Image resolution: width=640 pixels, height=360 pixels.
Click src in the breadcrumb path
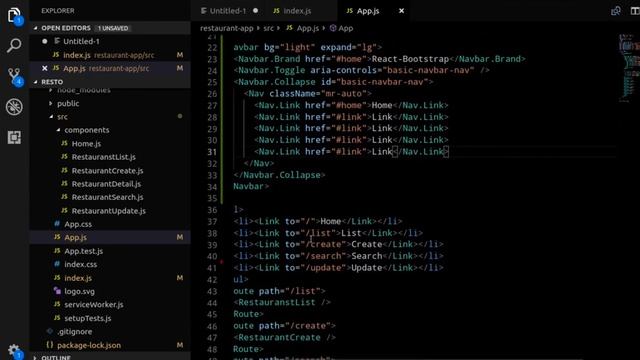[268, 28]
